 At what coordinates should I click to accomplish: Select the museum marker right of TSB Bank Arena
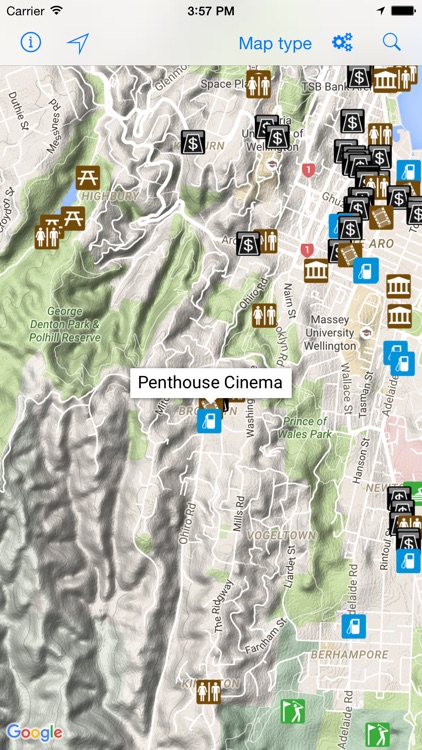tap(385, 79)
